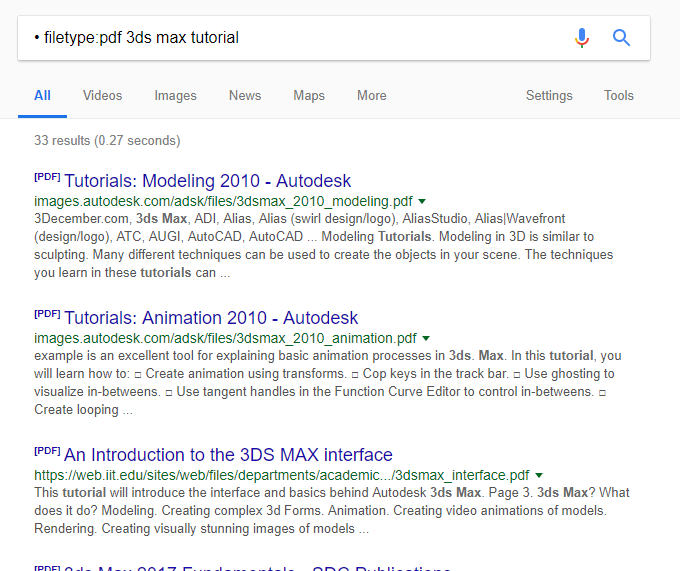Open Tutorials: Modeling 2010 - Autodesk result

tap(207, 181)
